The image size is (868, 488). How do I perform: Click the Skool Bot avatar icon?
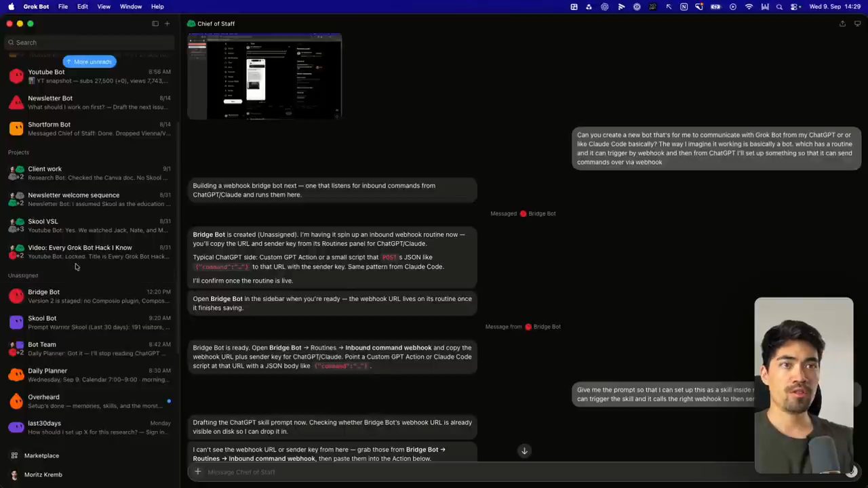coord(16,323)
